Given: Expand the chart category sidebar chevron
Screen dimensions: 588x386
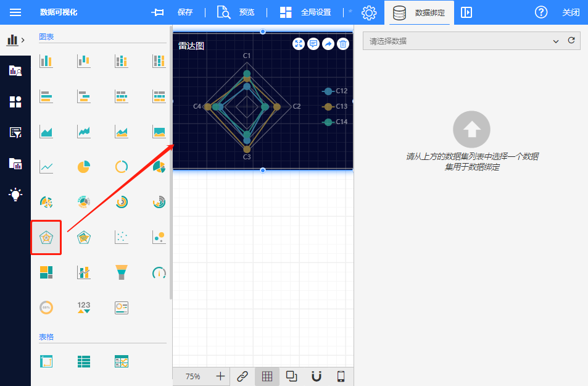Looking at the screenshot, I should 23,40.
